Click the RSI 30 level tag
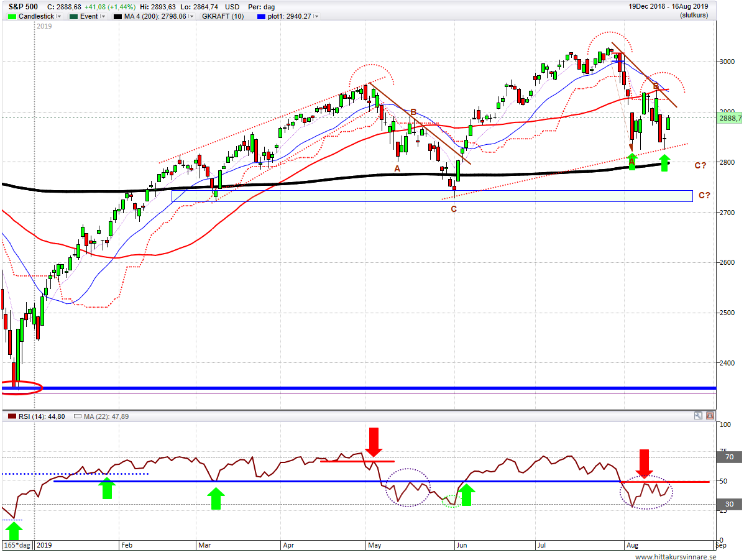 [730, 505]
